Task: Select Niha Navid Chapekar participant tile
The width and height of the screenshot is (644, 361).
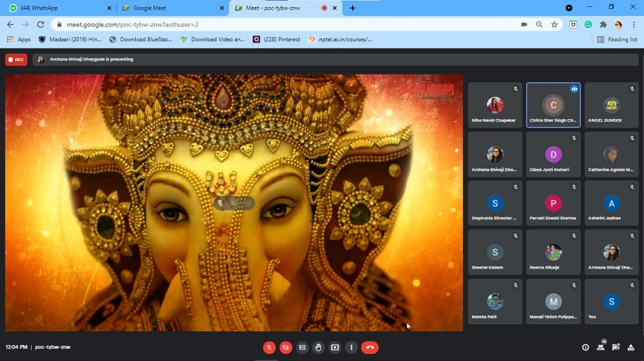Action: tap(495, 105)
